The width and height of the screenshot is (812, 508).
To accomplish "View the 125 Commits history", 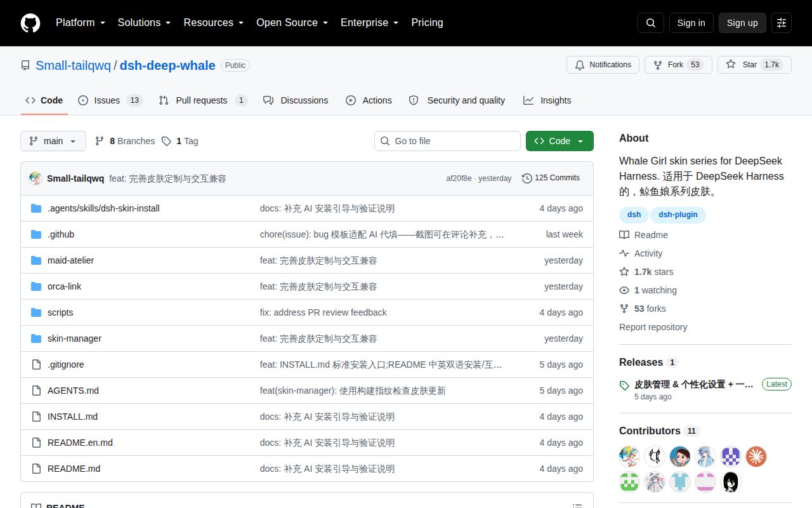I will coord(551,178).
